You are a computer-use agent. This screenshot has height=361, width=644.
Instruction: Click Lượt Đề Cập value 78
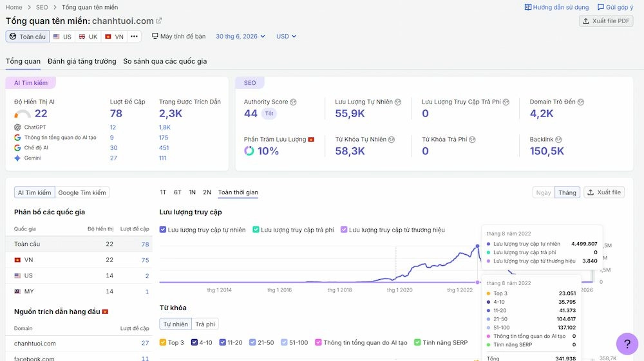116,113
